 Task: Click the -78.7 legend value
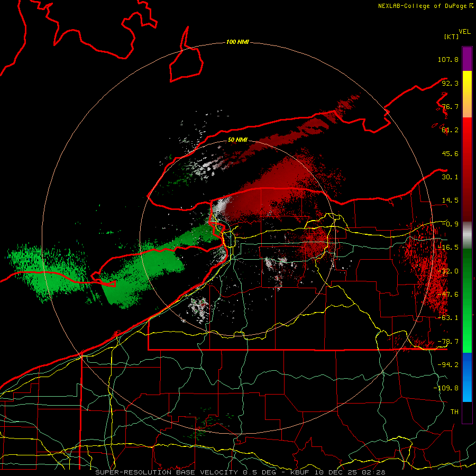click(x=448, y=342)
